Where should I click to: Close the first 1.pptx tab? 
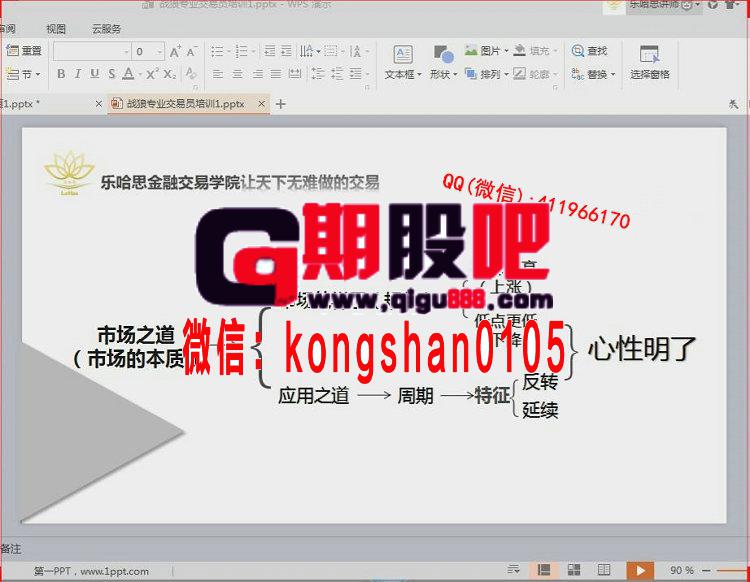tap(99, 104)
